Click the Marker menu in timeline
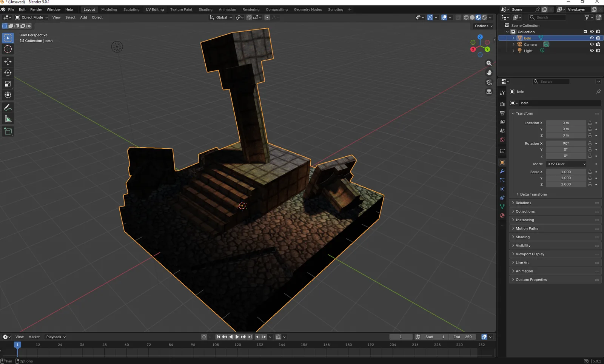Screen dimensions: 604x364 click(x=34, y=337)
